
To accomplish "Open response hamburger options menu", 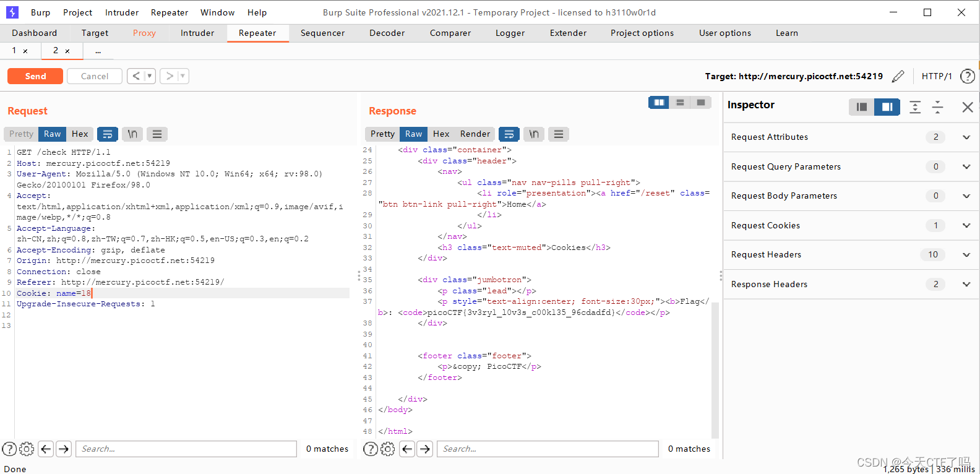I will 559,134.
